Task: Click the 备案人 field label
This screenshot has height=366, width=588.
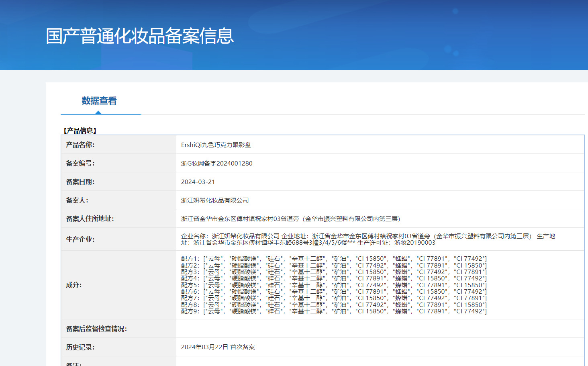Action: (77, 200)
